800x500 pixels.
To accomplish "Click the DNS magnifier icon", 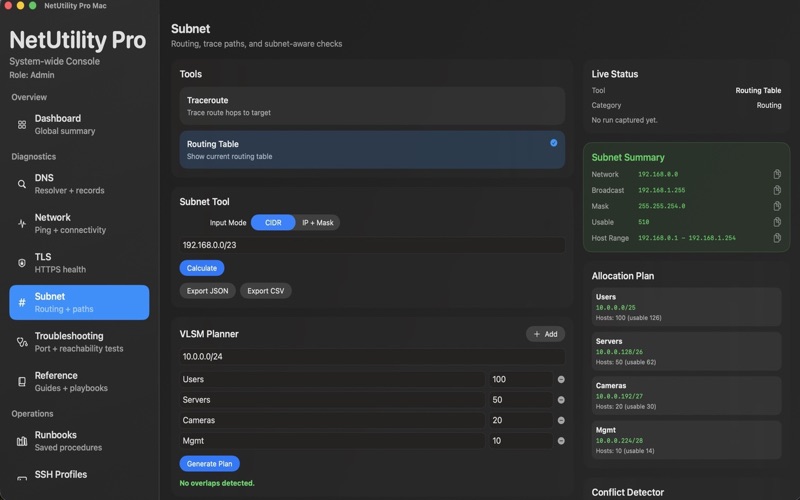I will (x=22, y=184).
